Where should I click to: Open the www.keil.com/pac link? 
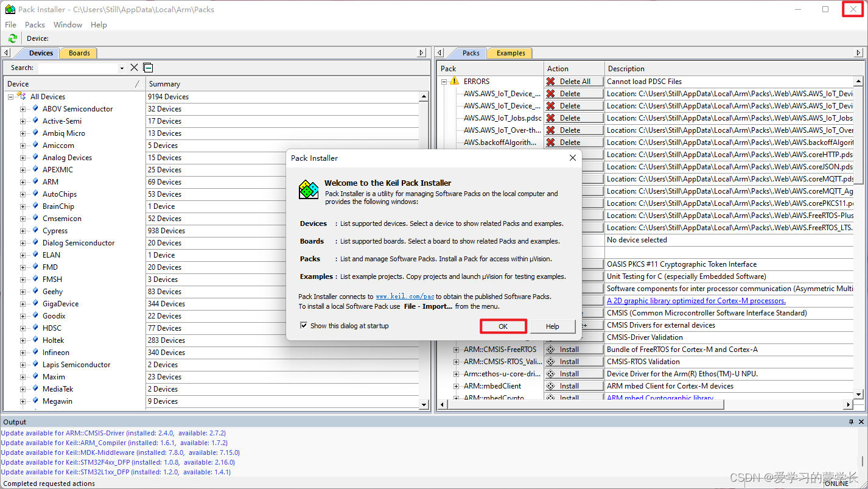point(405,297)
